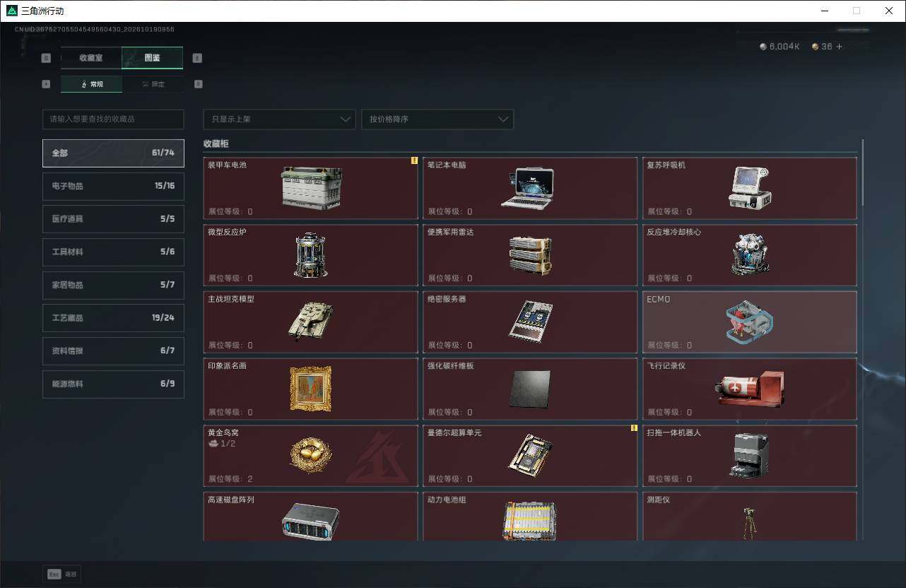Screen dimensions: 906x588
Task: Filter by 能源燃料 6/9 category
Action: pyautogui.click(x=113, y=384)
